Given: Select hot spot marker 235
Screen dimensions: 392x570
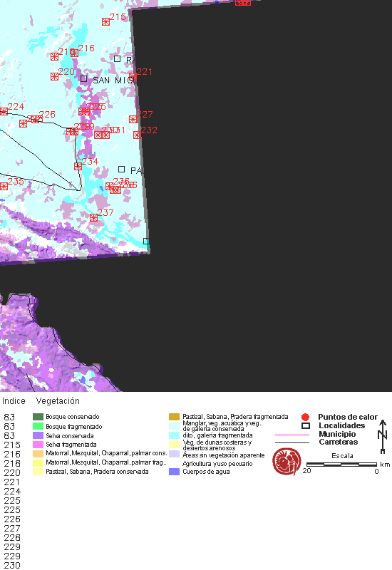Looking at the screenshot, I should (4, 186).
